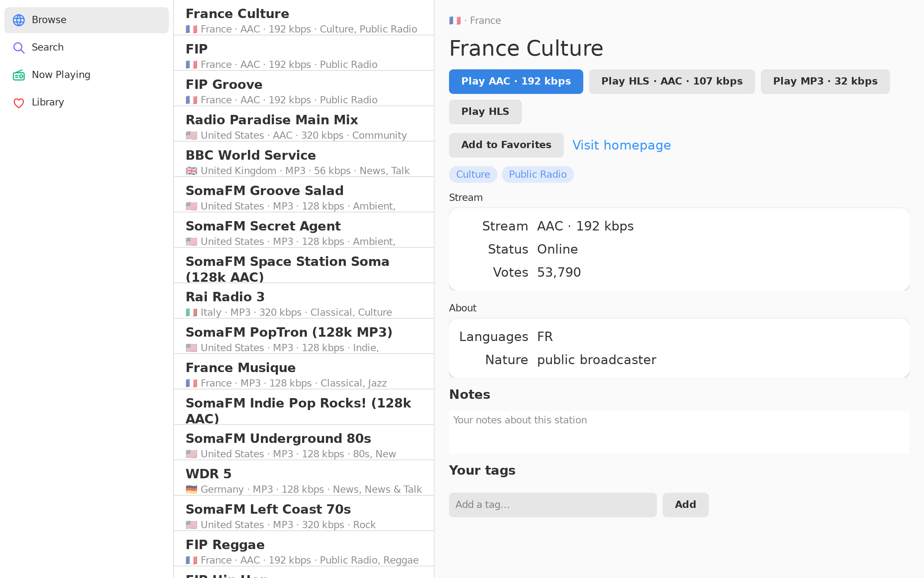Click the Status value Online
Screen dimensions: 924x578
557,250
